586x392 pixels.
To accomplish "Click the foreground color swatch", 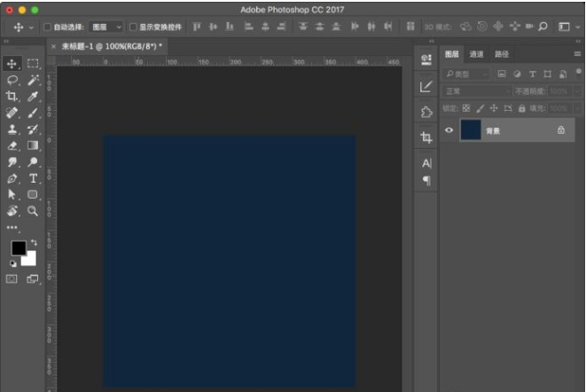I will tap(18, 248).
